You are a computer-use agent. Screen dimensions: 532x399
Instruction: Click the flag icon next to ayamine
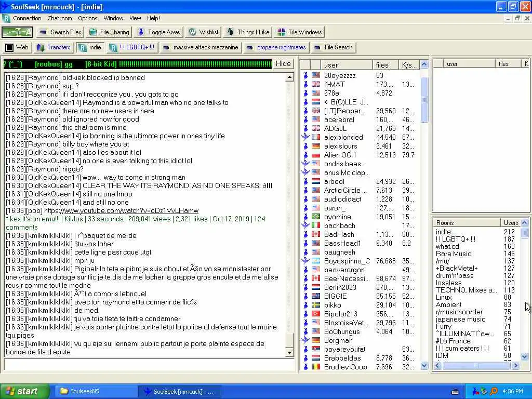coord(316,217)
